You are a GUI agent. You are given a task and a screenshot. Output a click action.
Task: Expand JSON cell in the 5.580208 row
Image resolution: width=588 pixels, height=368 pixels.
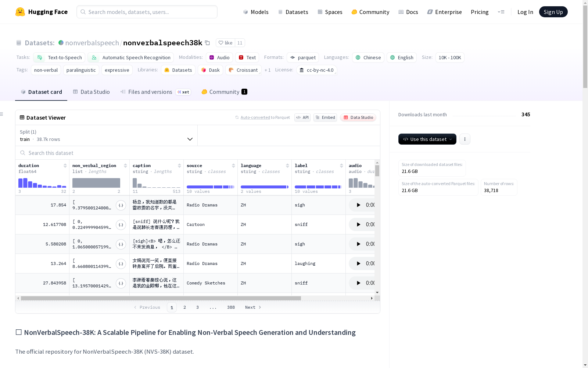[x=121, y=244]
